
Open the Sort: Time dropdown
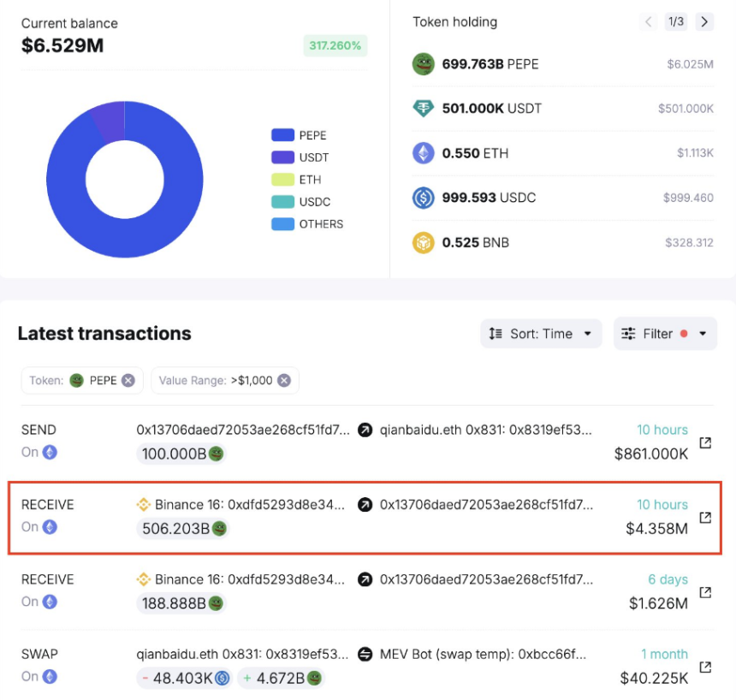541,334
